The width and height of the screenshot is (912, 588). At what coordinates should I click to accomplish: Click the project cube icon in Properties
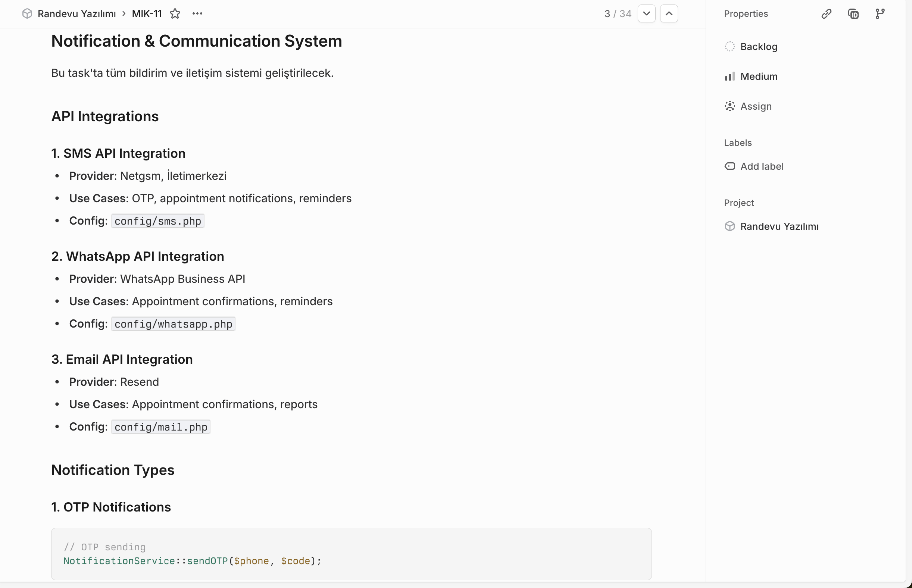[x=730, y=226]
